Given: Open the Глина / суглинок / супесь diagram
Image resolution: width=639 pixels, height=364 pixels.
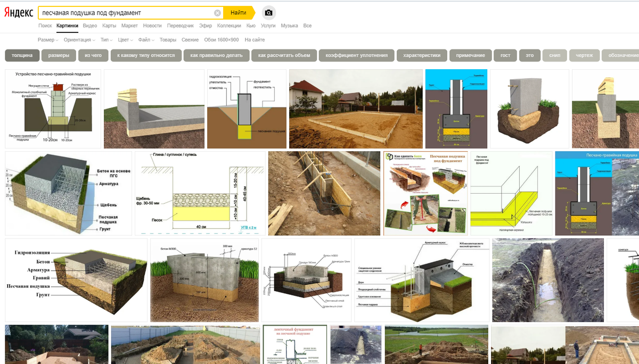Looking at the screenshot, I should (200, 193).
